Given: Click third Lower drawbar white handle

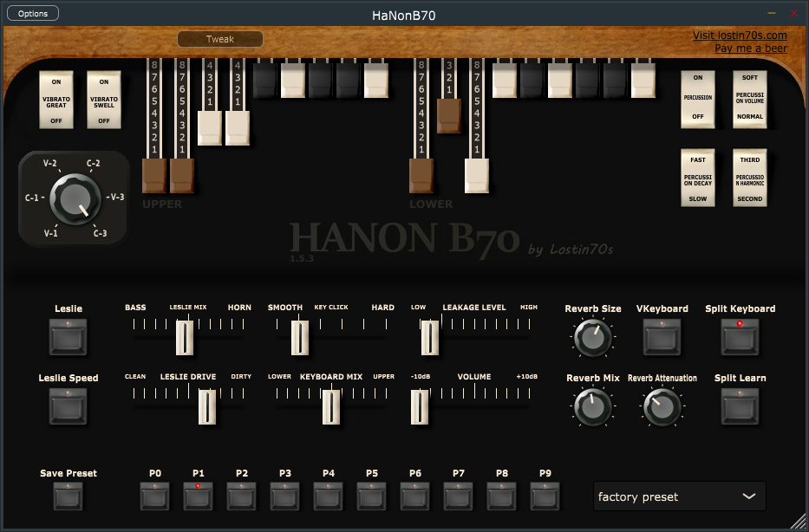Looking at the screenshot, I should pyautogui.click(x=477, y=176).
